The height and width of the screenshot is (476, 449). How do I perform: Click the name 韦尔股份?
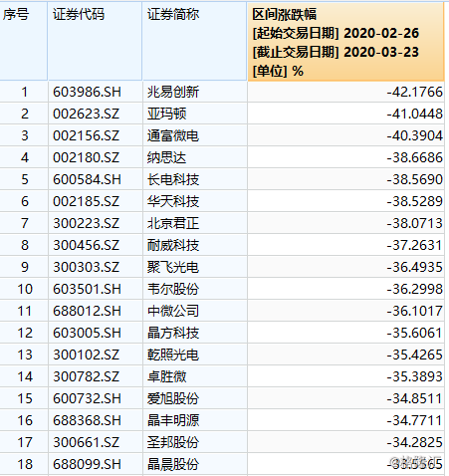pyautogui.click(x=173, y=289)
